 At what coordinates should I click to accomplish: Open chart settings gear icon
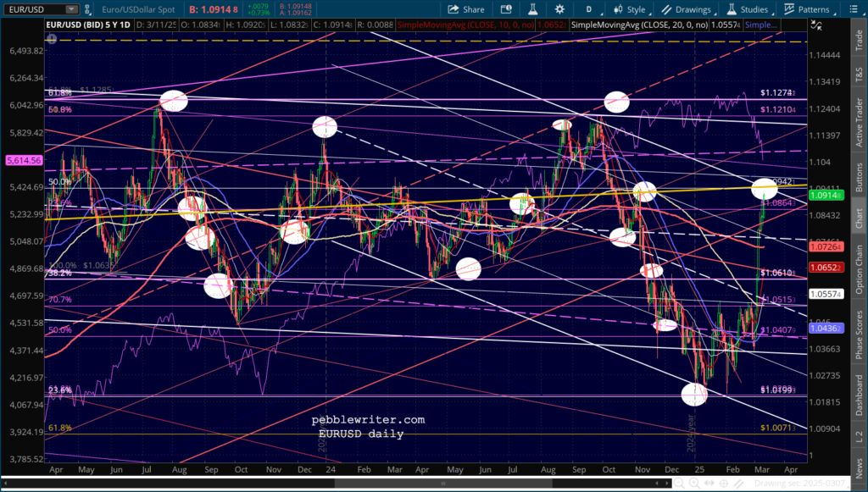pos(559,9)
